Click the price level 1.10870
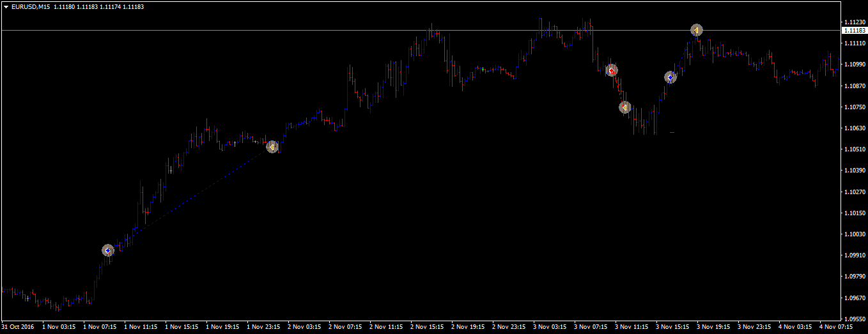868x334 pixels. [x=855, y=86]
